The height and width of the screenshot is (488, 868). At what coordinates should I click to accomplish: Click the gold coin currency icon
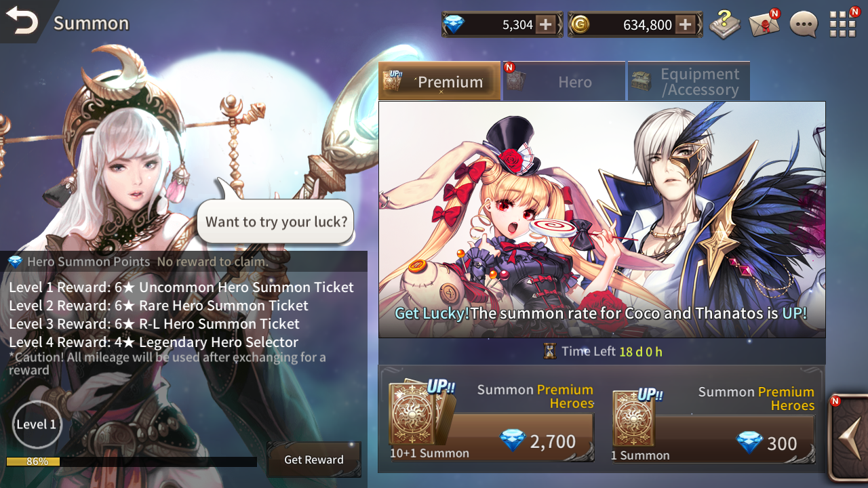[580, 25]
